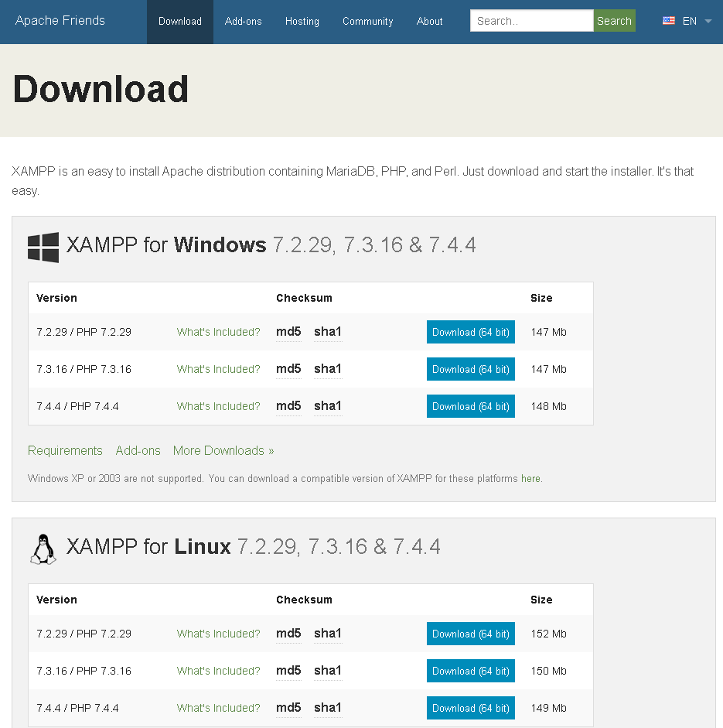
Task: Open What's Included for Windows 7.2.29
Action: pyautogui.click(x=219, y=332)
